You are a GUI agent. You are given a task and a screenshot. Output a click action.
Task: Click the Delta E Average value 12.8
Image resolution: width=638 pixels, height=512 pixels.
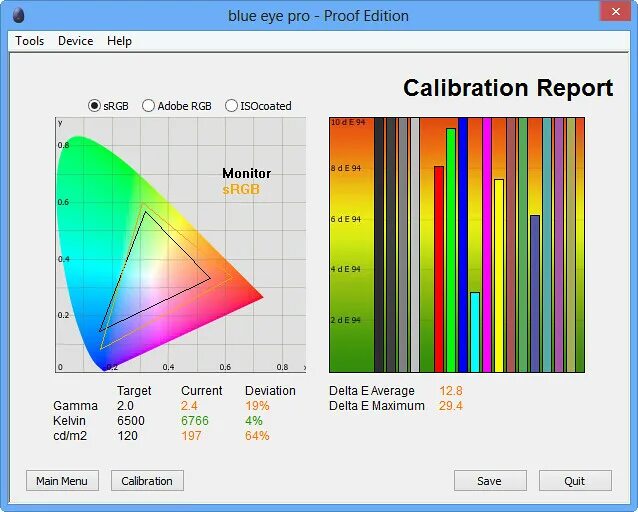pos(451,391)
